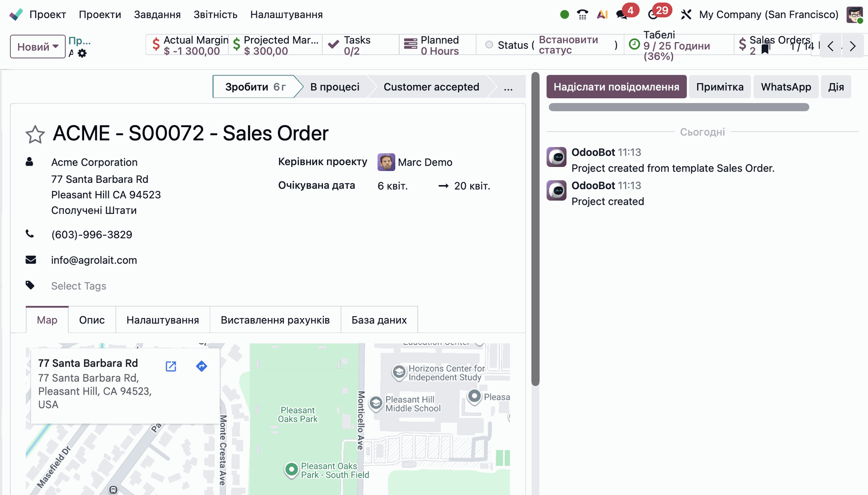This screenshot has width=868, height=495.
Task: Open the My Company (San Francisco) switcher
Action: click(769, 14)
